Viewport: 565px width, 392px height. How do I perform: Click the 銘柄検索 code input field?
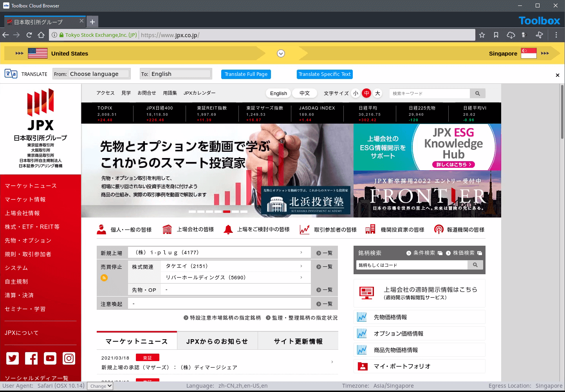click(x=412, y=265)
